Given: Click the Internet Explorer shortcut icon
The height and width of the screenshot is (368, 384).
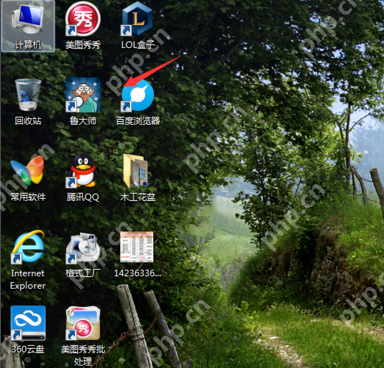Looking at the screenshot, I should (x=28, y=247).
